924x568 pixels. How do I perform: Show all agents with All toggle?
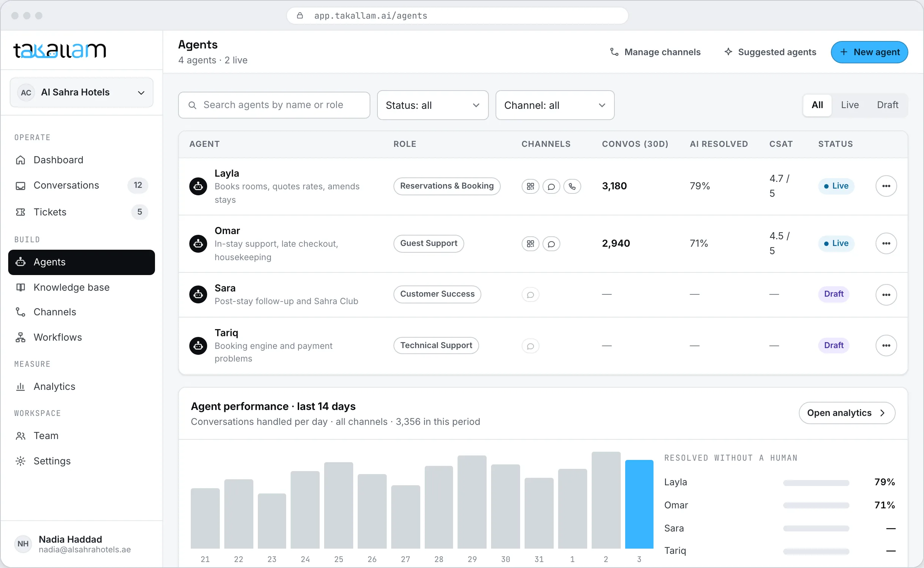817,105
